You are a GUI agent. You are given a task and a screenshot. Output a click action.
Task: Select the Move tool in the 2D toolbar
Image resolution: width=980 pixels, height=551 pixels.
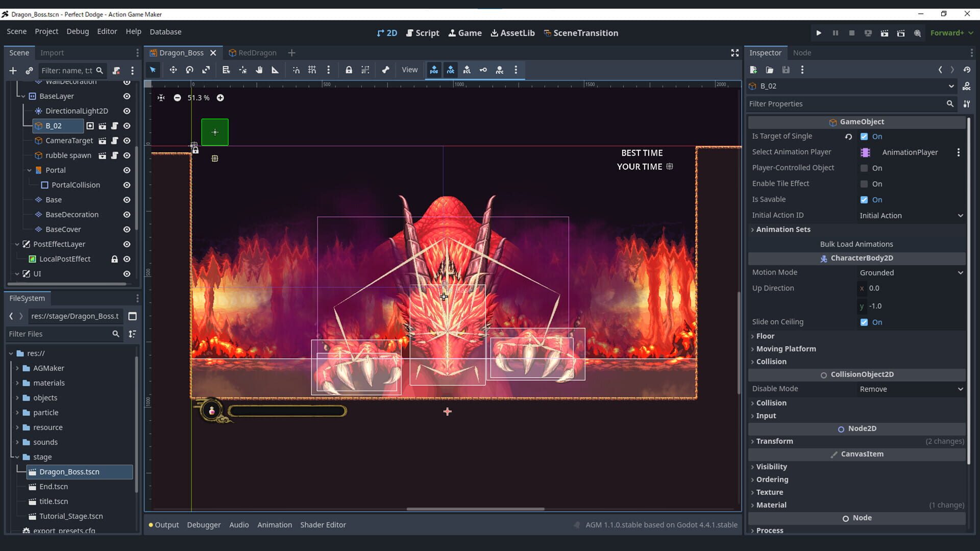(173, 70)
